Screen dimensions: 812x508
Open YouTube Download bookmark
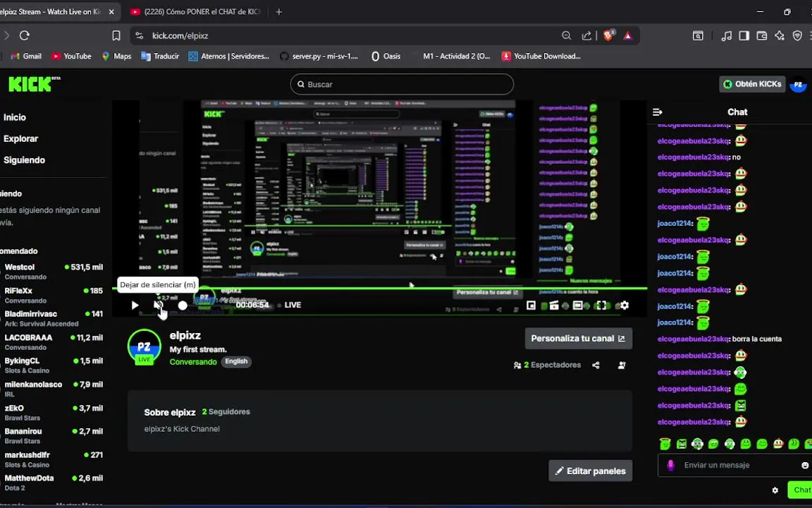coord(541,56)
